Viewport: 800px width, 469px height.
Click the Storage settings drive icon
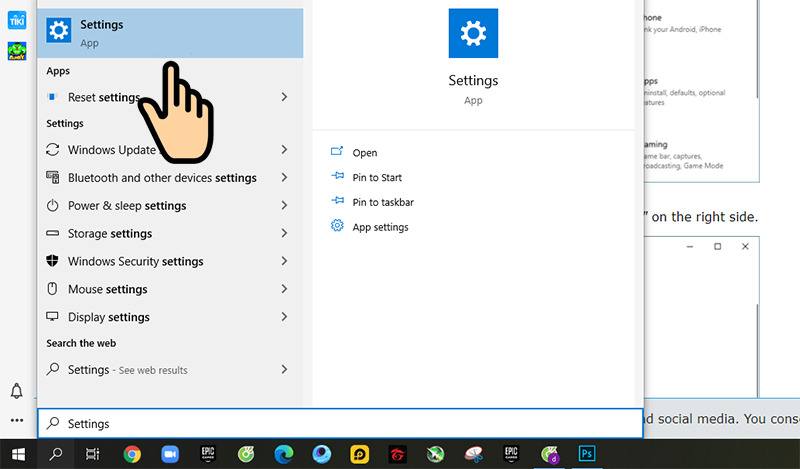(x=53, y=233)
